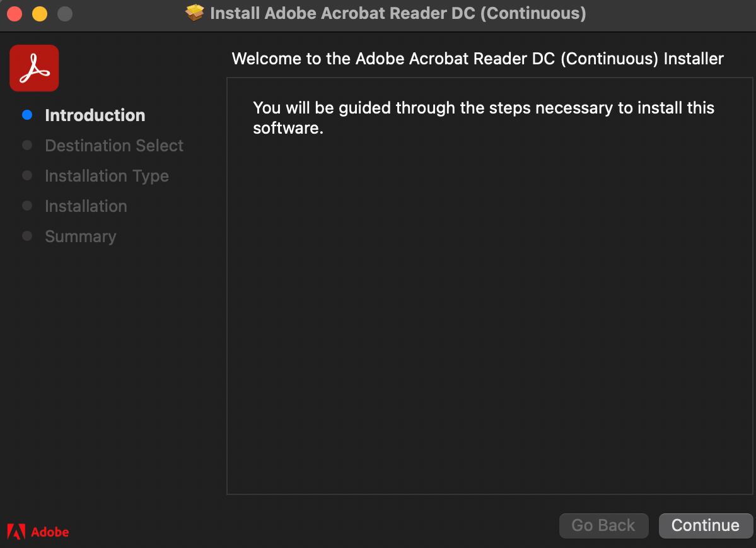Screen dimensions: 756x548
Task: Click the "Welcome to the Adobe Acrobat Reader" heading
Action: (477, 59)
